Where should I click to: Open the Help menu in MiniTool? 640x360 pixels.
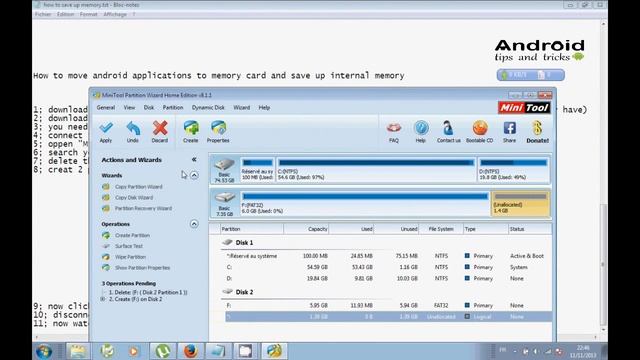point(264,108)
